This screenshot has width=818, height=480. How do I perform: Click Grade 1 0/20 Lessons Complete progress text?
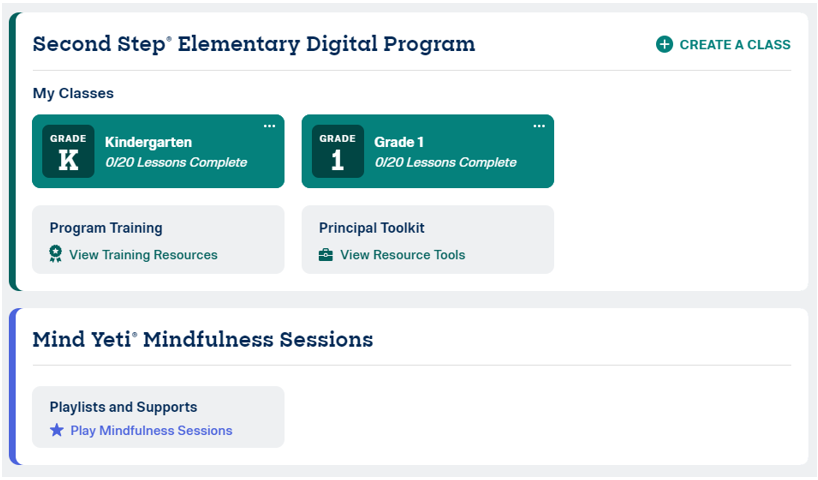[446, 162]
